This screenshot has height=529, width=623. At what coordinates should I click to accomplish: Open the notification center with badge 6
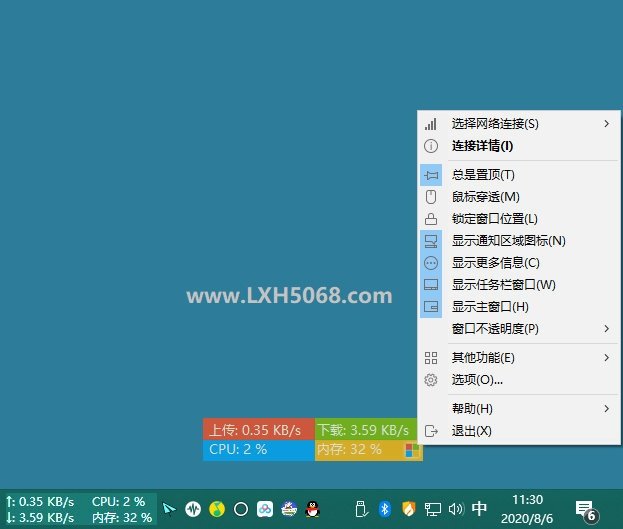587,511
